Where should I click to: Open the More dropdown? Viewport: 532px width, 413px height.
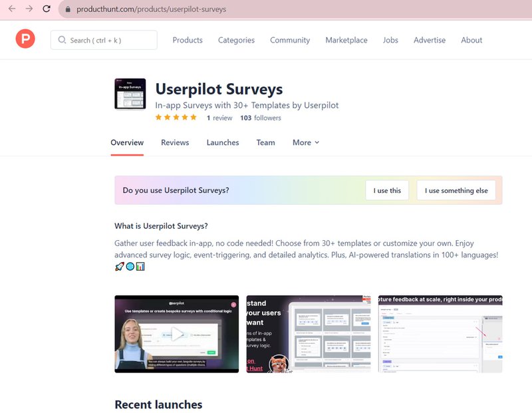305,142
